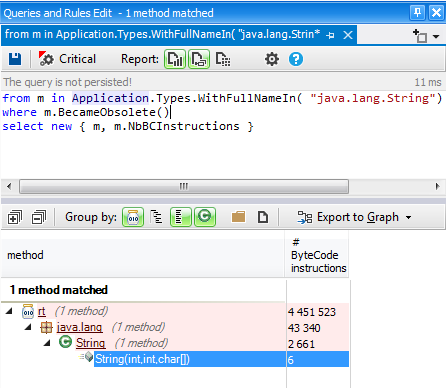Click the java.lang package icon

click(46, 328)
